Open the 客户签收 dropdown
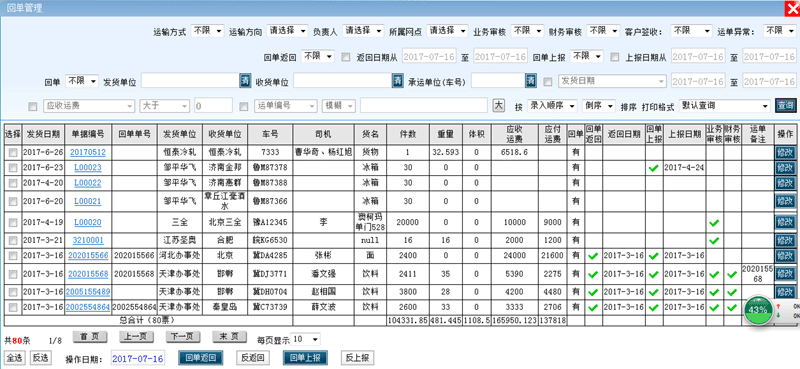This screenshot has width=800, height=369. 691,31
